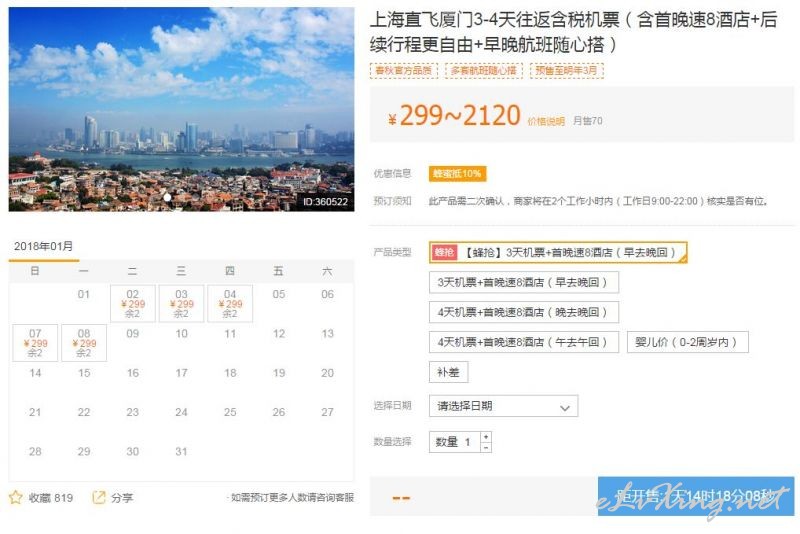This screenshot has width=800, height=534.
Task: Click the 多客航班随心搭 tag
Action: pyautogui.click(x=484, y=70)
